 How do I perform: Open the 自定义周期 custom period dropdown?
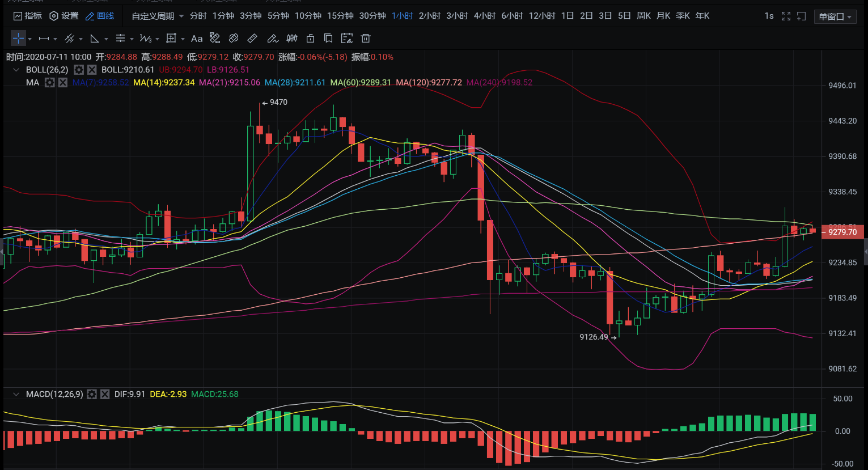pos(158,16)
